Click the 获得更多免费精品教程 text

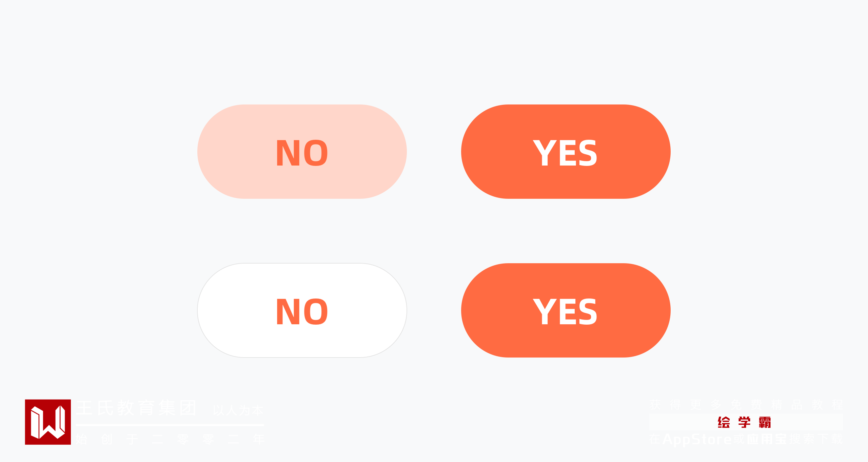pos(746,405)
